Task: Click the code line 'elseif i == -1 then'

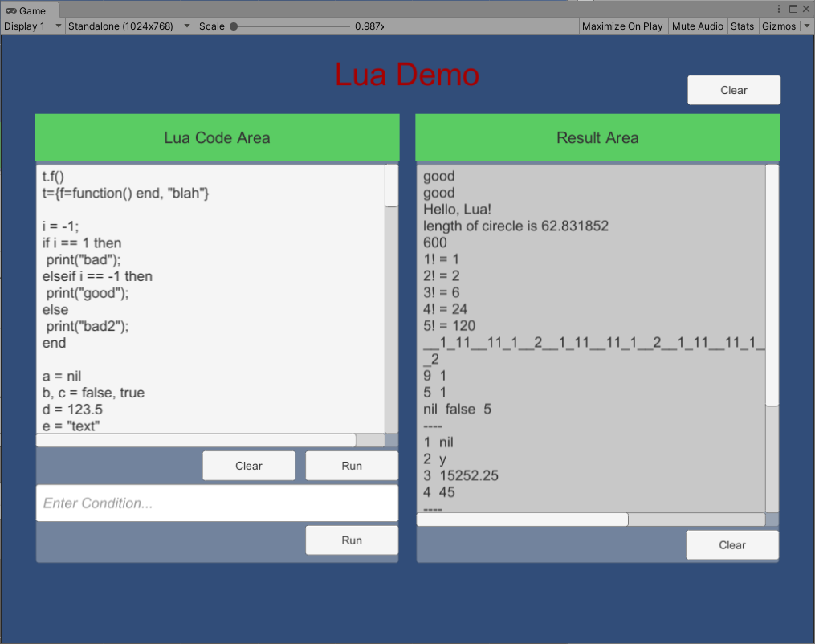Action: click(97, 276)
